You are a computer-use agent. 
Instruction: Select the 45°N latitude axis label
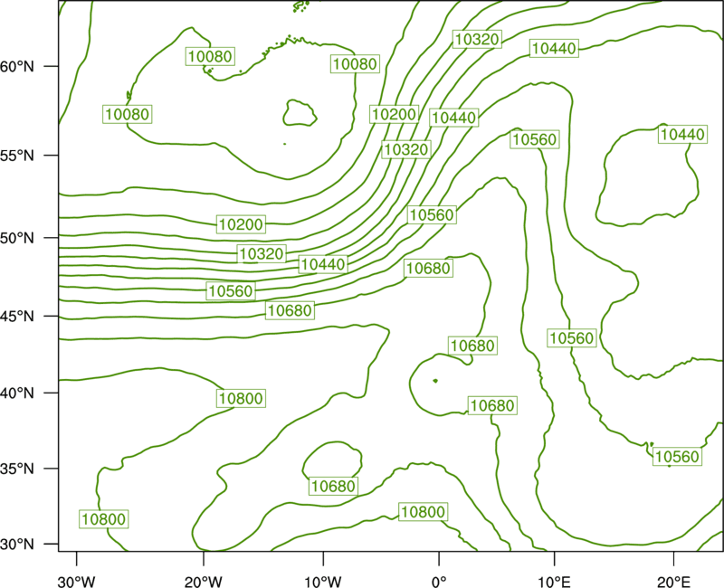17,316
